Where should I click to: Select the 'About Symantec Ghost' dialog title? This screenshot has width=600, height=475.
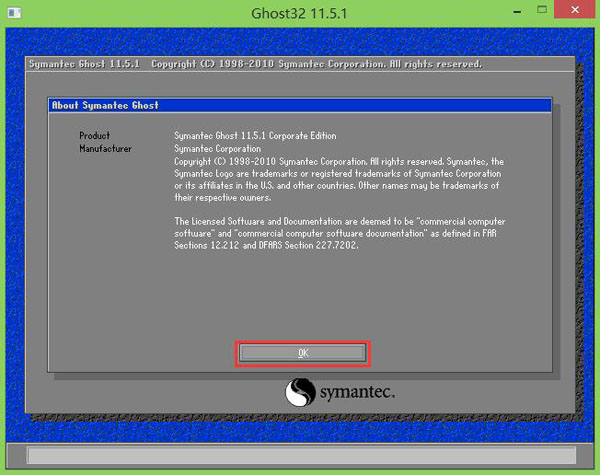tap(105, 105)
